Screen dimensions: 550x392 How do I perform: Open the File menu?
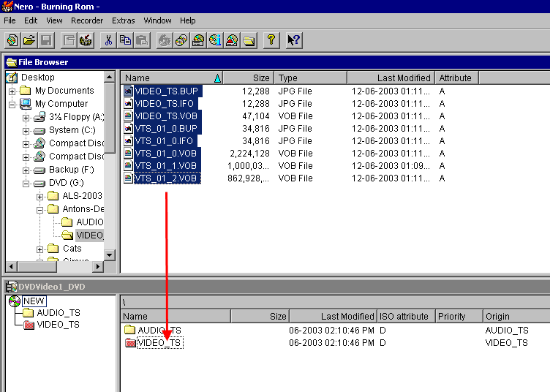[x=10, y=20]
